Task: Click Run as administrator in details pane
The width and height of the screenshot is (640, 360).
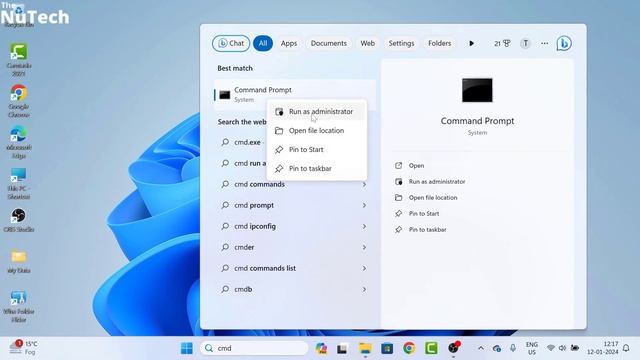Action: coord(430,182)
